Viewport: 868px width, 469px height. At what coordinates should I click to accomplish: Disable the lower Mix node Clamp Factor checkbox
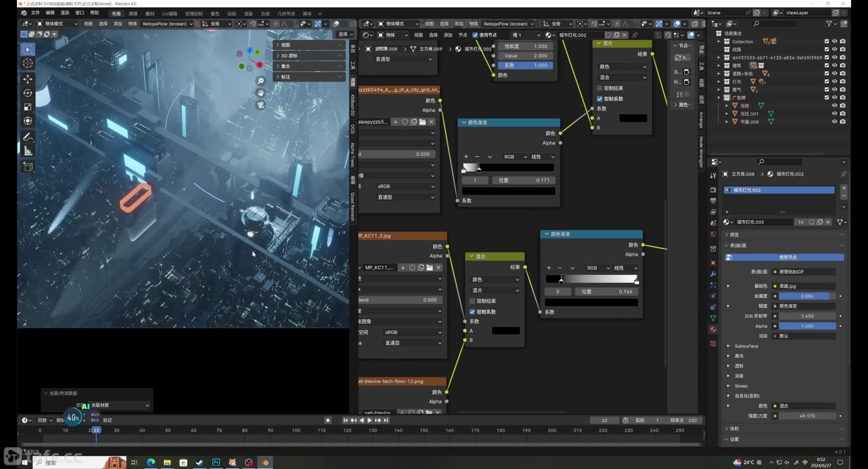pyautogui.click(x=472, y=312)
